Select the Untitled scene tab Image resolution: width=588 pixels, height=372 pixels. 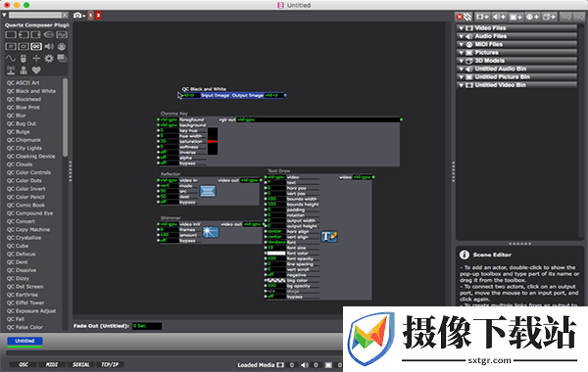tap(24, 341)
